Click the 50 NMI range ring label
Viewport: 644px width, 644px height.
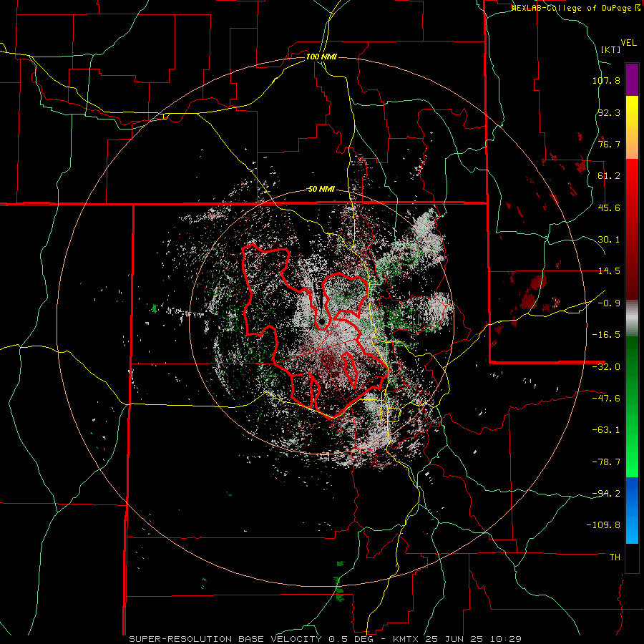321,190
